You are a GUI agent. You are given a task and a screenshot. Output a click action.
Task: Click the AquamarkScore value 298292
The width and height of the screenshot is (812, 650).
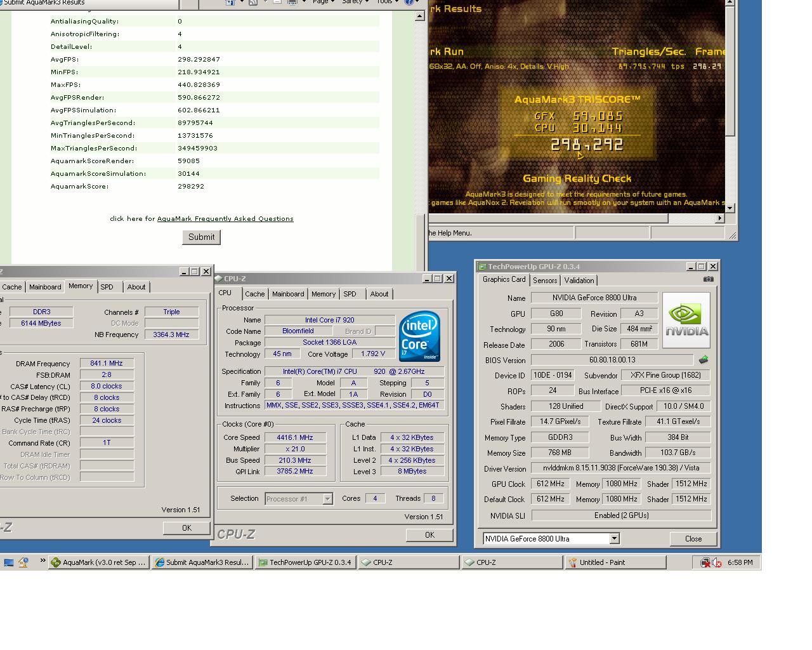pos(191,186)
